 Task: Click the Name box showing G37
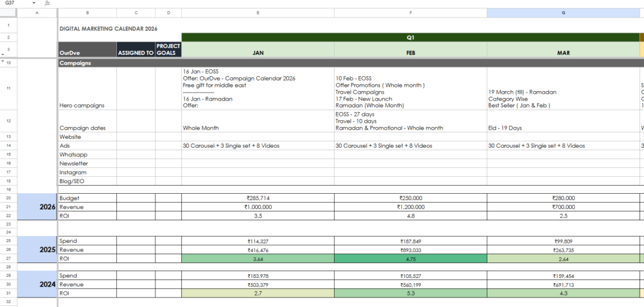pyautogui.click(x=14, y=3)
